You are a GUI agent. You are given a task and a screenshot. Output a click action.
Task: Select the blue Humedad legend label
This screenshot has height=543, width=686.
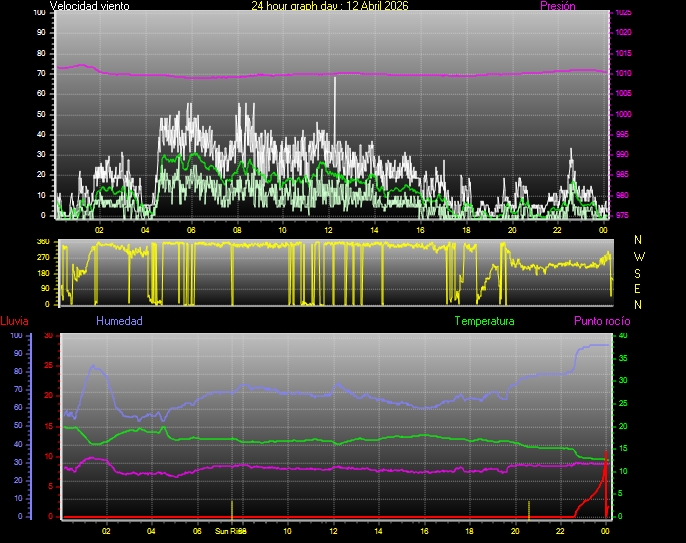pos(119,321)
